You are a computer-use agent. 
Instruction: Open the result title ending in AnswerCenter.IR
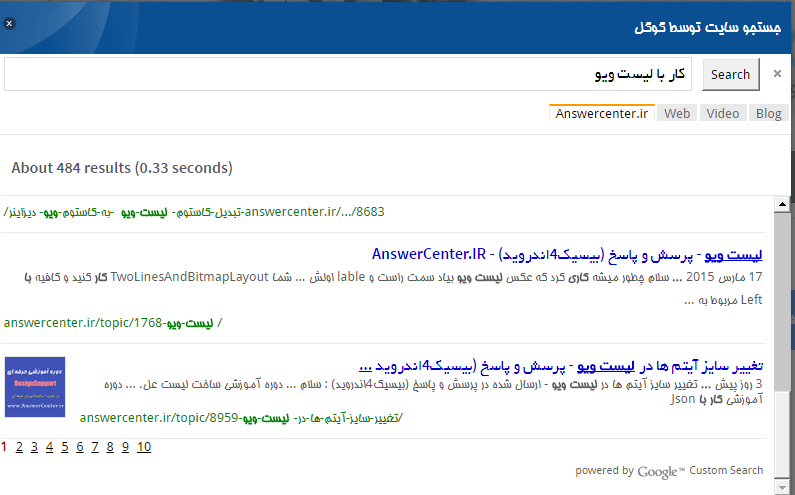click(566, 254)
